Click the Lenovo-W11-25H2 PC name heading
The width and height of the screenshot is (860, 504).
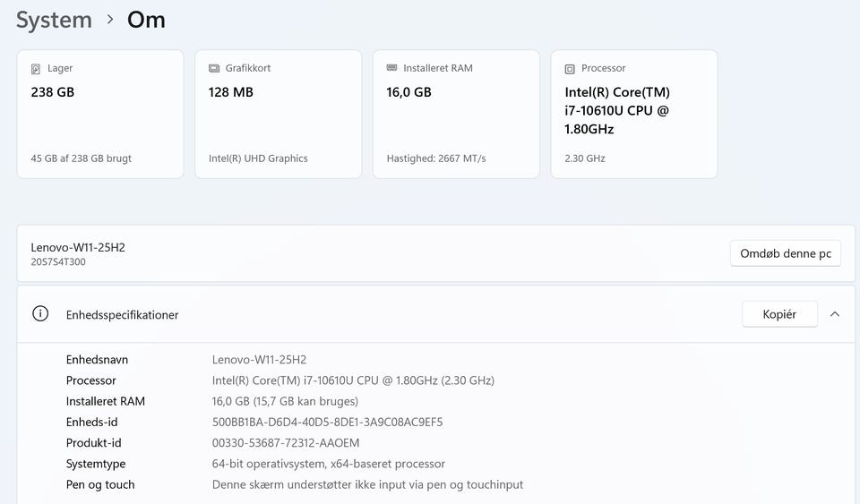78,247
